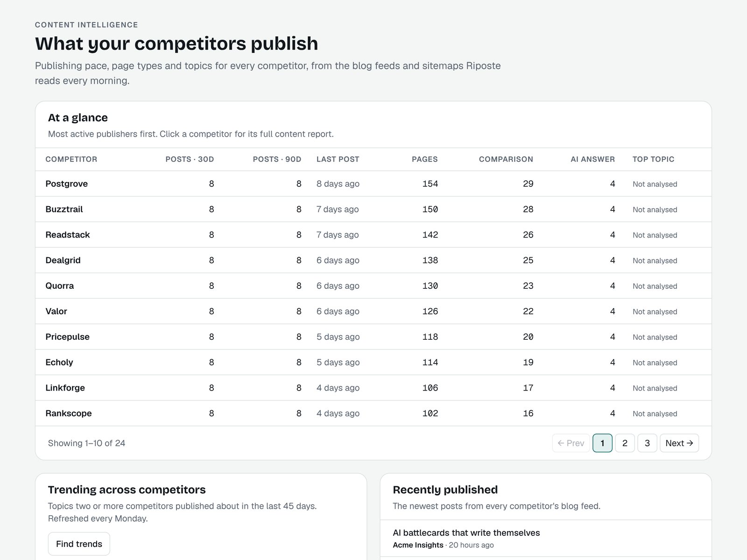This screenshot has width=747, height=560.
Task: Click Dealgrid's 'Not analysed' top topic
Action: [x=655, y=260]
